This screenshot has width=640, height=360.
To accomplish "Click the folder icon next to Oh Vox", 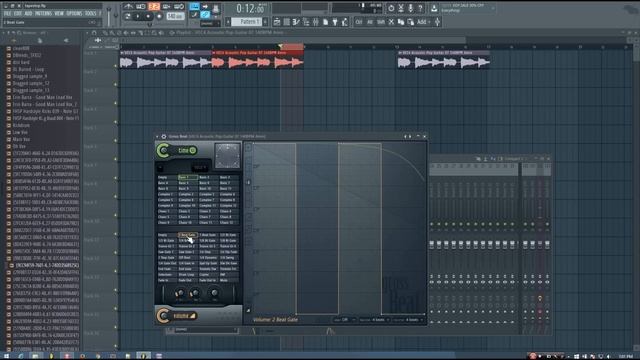I will 9,146.
